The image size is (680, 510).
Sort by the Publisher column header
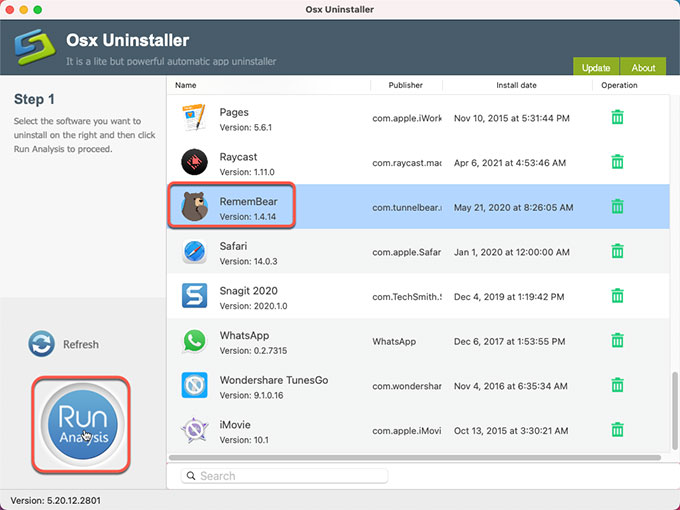click(x=405, y=85)
